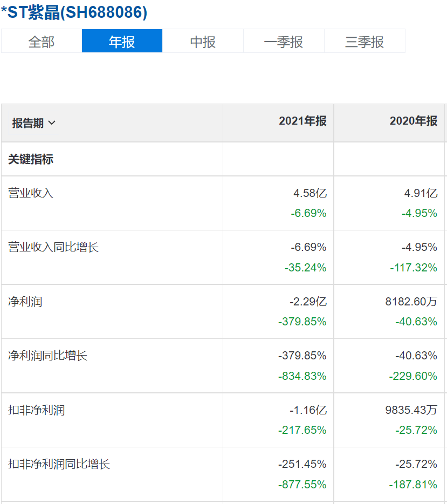This screenshot has width=447, height=504.
Task: Select the 营业收入 row label
Action: click(31, 193)
